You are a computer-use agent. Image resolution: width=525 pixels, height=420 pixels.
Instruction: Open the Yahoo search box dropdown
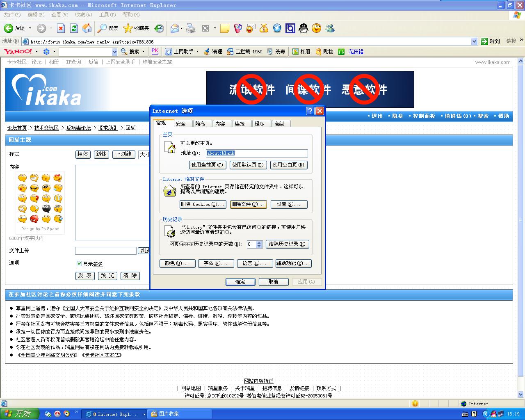point(115,52)
